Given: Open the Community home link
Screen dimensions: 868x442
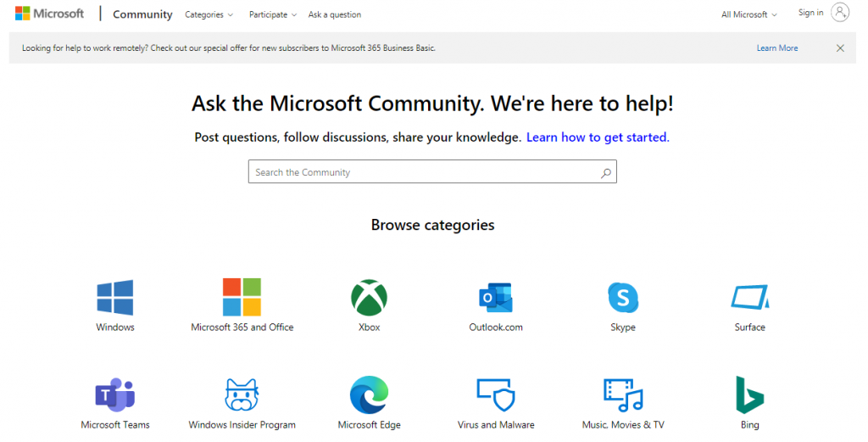Looking at the screenshot, I should (142, 14).
